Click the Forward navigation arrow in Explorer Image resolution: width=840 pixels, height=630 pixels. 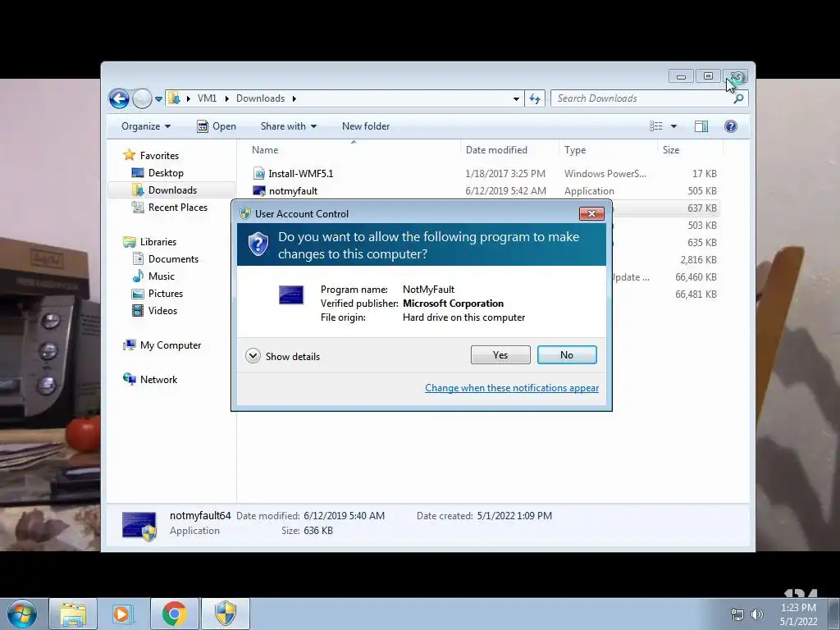[142, 98]
